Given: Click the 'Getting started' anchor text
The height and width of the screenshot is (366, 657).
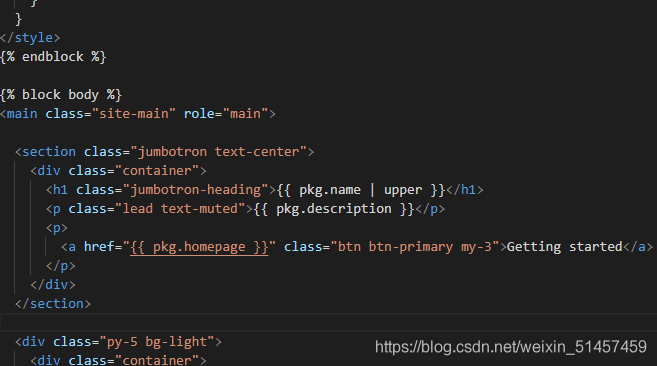Looking at the screenshot, I should pos(564,247).
